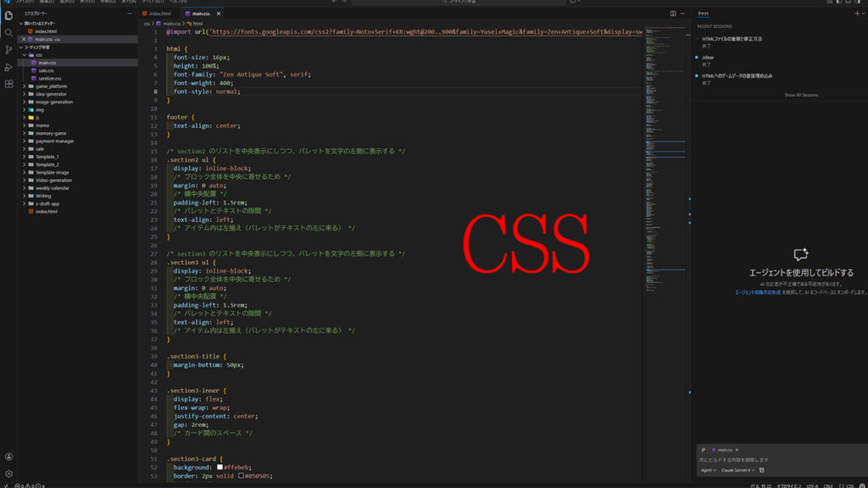
Task: Open the Claude Sonnet 4 model dropdown
Action: (x=739, y=469)
